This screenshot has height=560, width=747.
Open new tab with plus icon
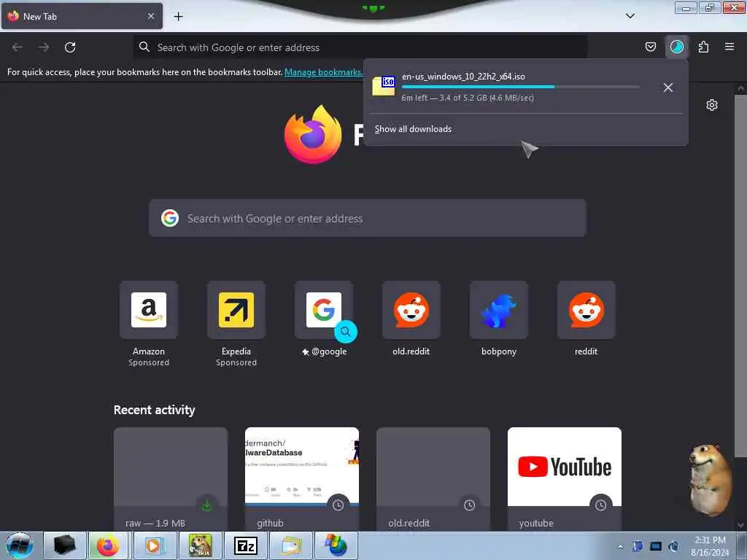click(178, 17)
